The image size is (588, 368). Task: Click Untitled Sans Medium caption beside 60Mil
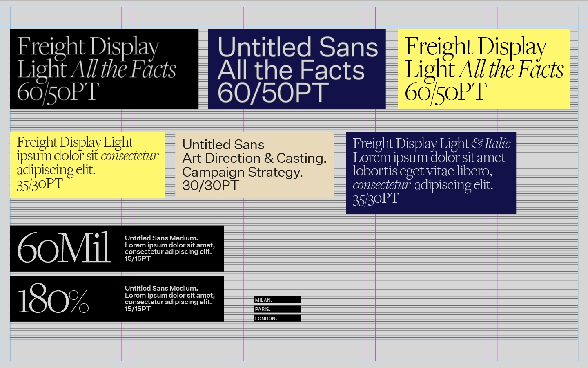[x=170, y=248]
